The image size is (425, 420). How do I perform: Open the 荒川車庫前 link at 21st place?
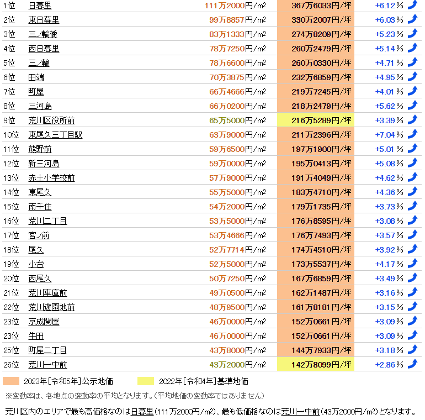48,293
